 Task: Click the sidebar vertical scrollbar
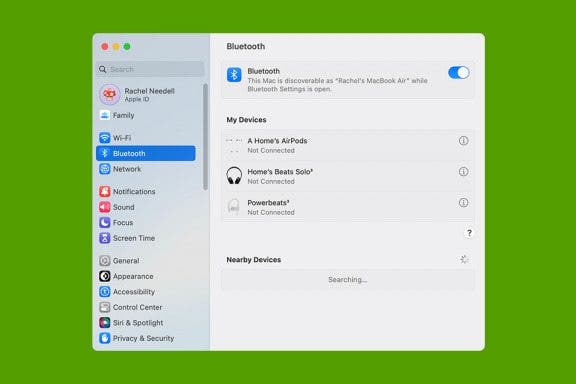pyautogui.click(x=205, y=137)
